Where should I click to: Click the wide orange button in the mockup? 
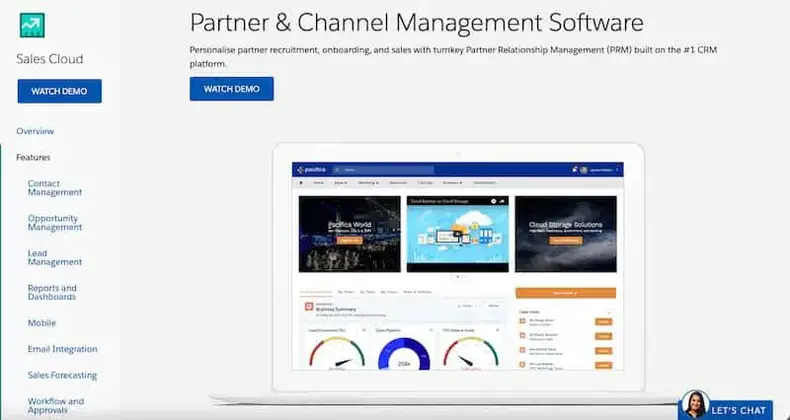pyautogui.click(x=565, y=293)
